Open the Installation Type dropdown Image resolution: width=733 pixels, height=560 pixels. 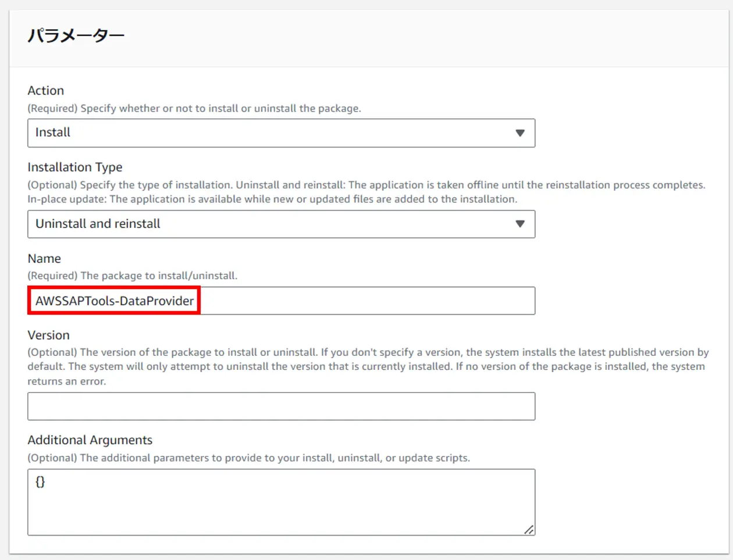point(281,224)
